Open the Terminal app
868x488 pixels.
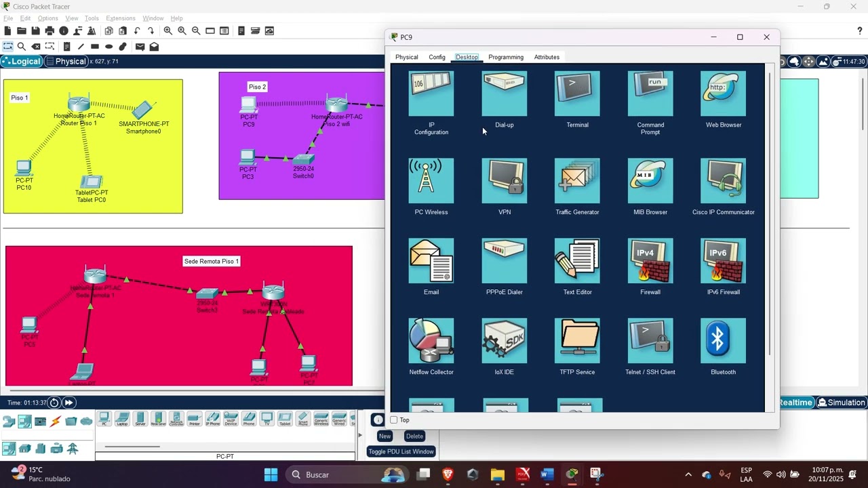[577, 94]
